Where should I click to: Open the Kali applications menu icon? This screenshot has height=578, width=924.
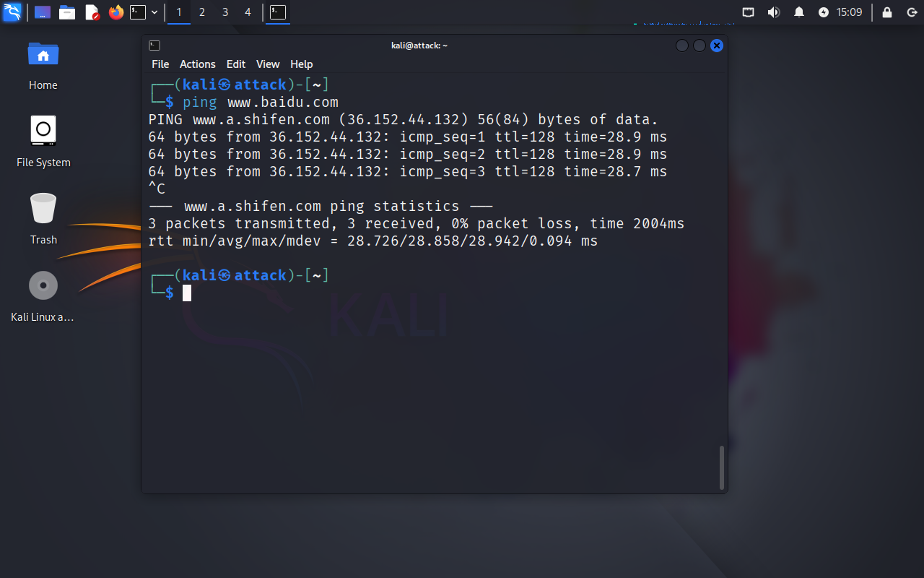coord(12,12)
